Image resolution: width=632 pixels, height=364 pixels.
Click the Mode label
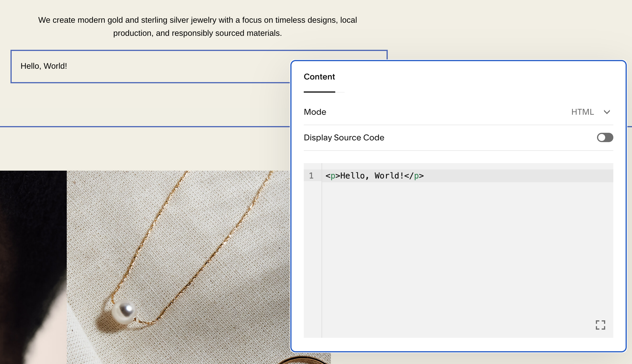coord(315,112)
